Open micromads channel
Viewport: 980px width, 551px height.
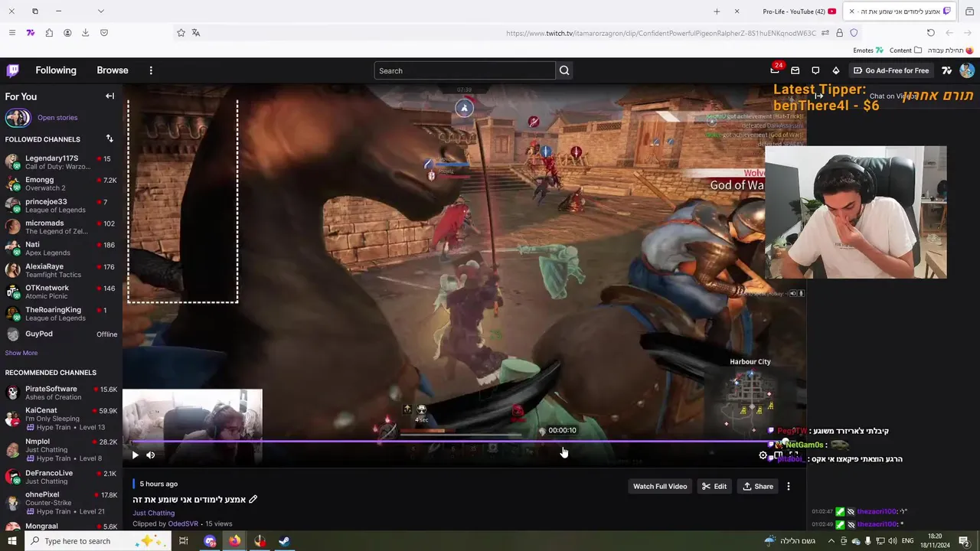61,227
